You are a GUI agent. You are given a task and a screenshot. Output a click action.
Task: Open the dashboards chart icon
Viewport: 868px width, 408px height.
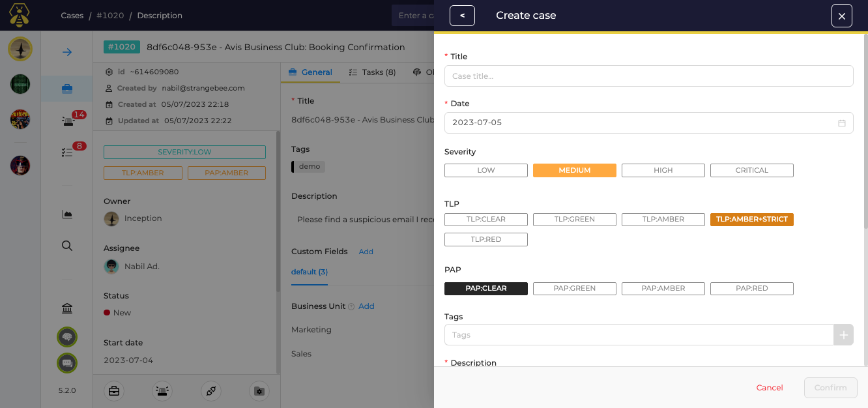pyautogui.click(x=66, y=214)
